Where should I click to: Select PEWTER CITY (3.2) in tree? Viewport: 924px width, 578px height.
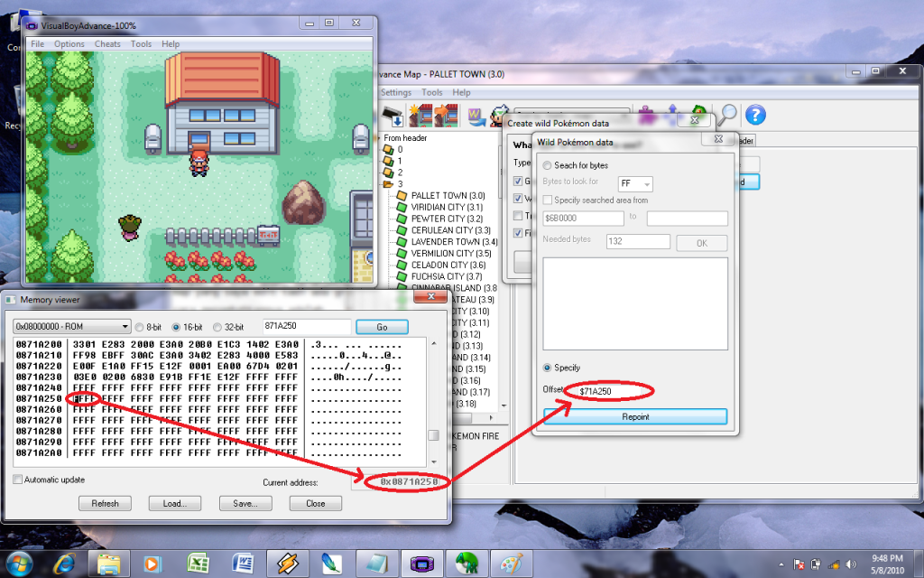pyautogui.click(x=447, y=219)
